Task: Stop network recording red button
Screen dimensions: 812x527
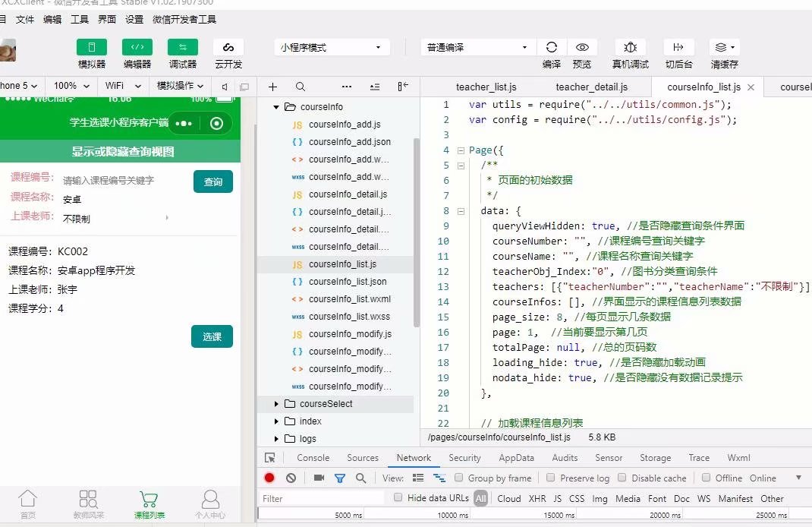Action: [269, 478]
